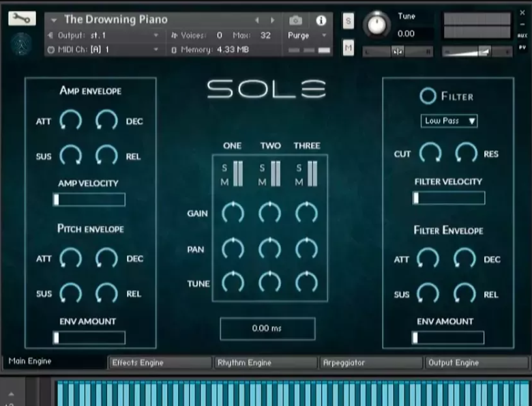Click the PV button in header

coord(522,48)
